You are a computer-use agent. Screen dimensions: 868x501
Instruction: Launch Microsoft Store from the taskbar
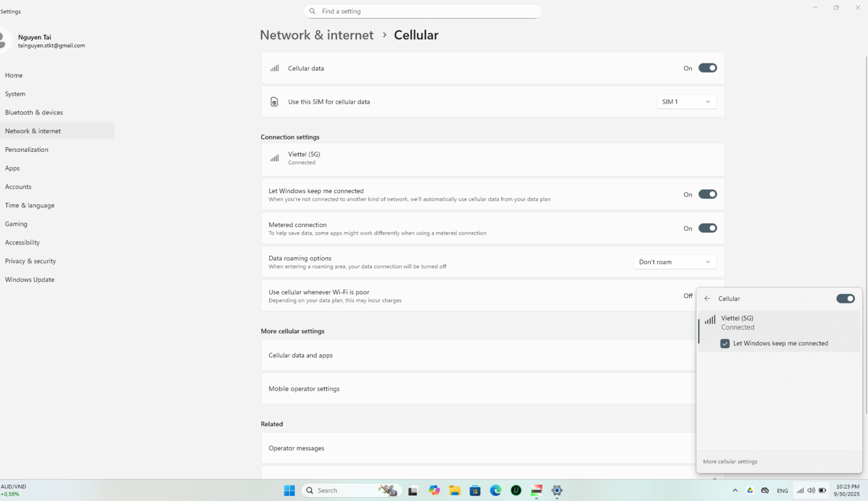(x=475, y=491)
